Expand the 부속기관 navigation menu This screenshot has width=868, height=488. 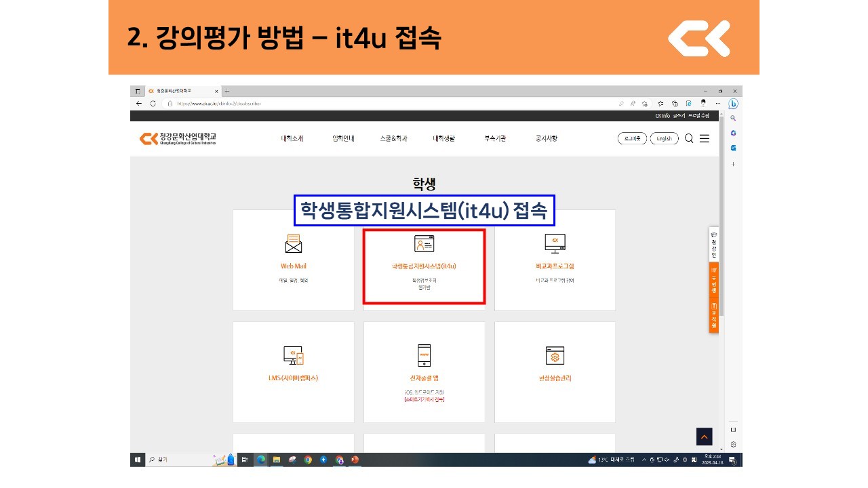pos(495,138)
